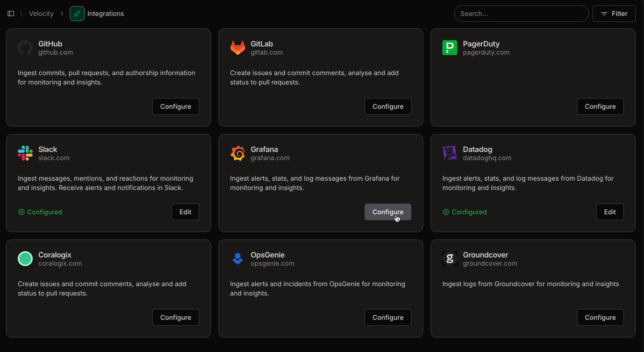644x352 pixels.
Task: Select the OpsGenie diamond icon
Action: coord(237,258)
